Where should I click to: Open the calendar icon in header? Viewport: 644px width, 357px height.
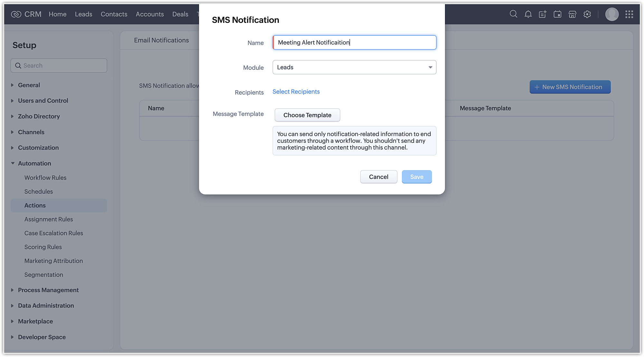click(x=557, y=14)
